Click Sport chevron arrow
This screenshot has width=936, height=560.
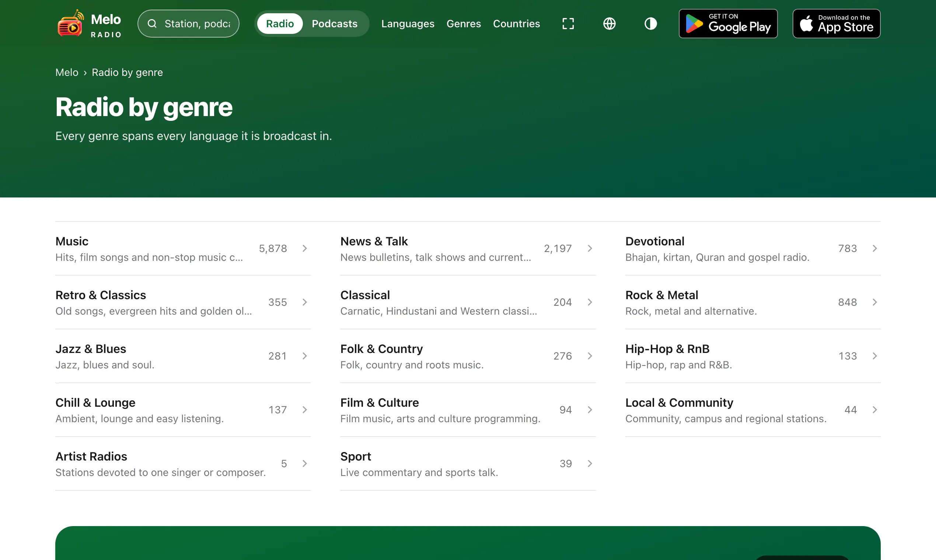[590, 463]
